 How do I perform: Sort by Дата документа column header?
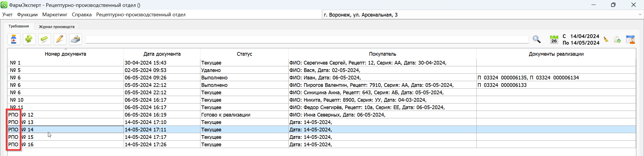coord(162,54)
